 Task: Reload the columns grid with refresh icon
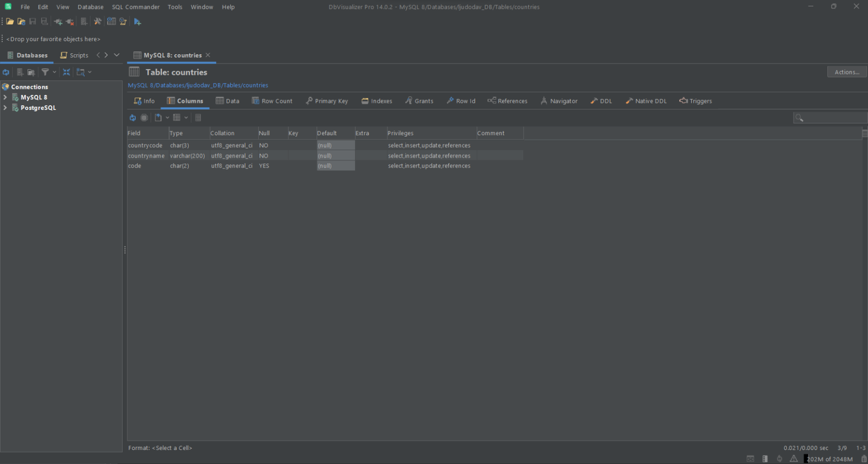132,118
